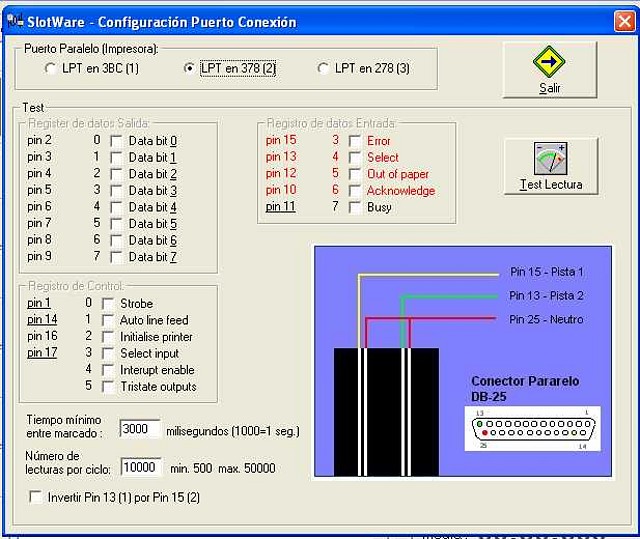Screen dimensions: 640x539
Task: Click the min. 500 max. 50000 text
Action: [223, 468]
